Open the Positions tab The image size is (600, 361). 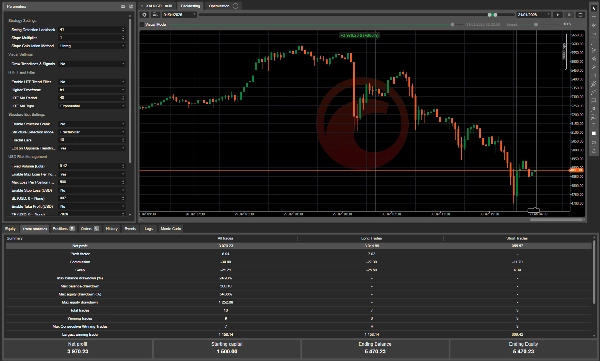pos(63,229)
